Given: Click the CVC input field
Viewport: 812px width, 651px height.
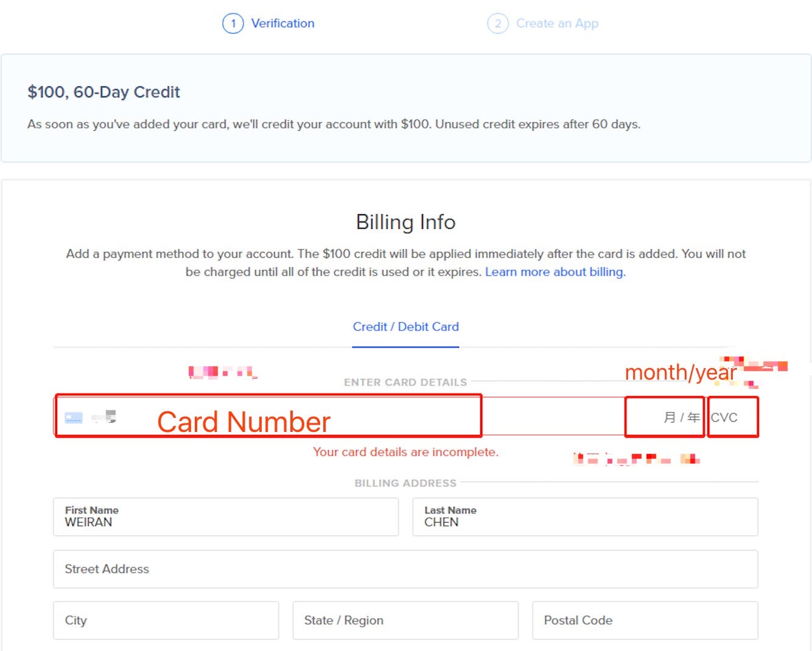Looking at the screenshot, I should (x=733, y=417).
